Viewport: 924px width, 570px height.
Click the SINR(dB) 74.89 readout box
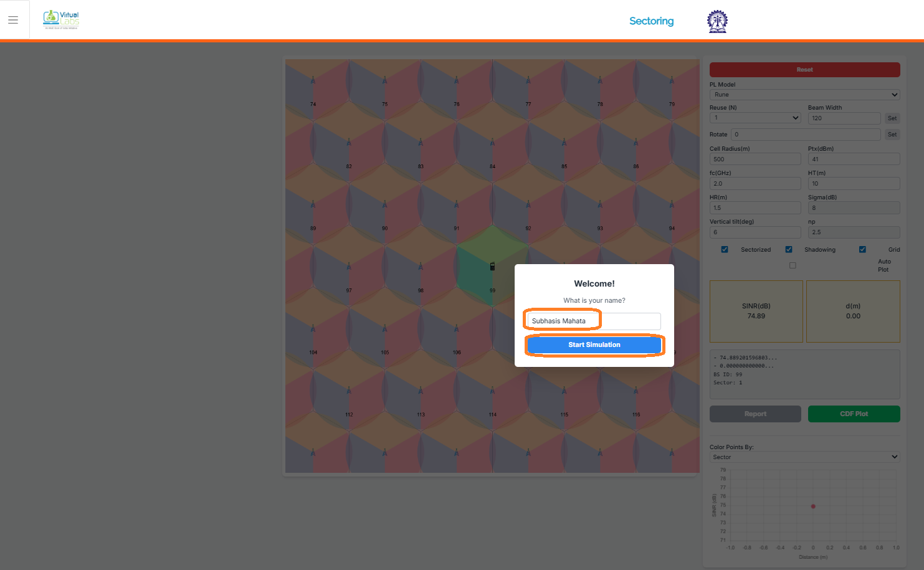pos(756,311)
